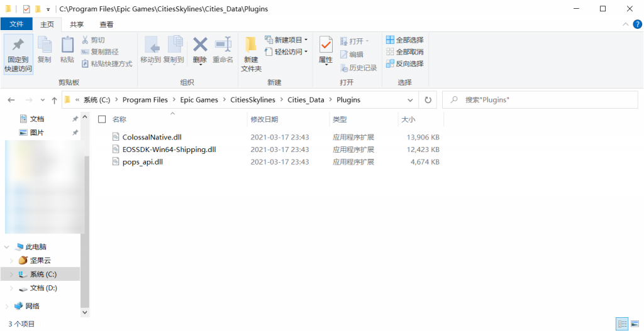
Task: Open the 文件 tab
Action: (16, 24)
